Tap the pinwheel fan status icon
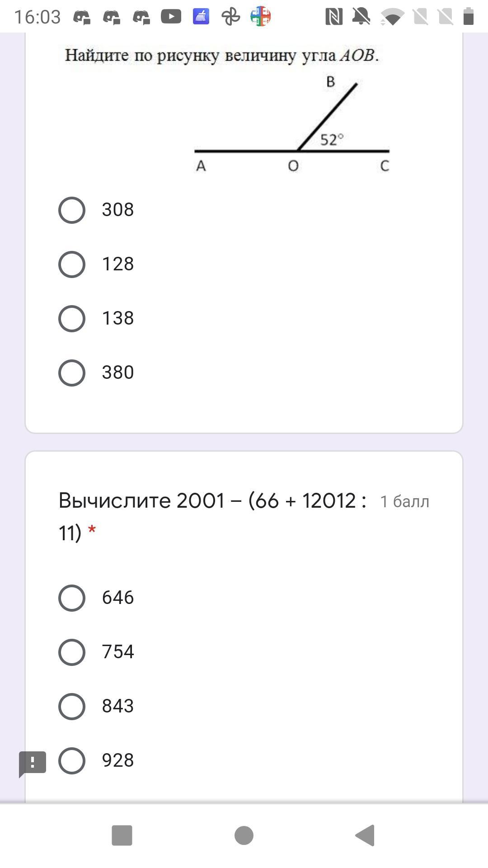The width and height of the screenshot is (488, 868). (231, 17)
